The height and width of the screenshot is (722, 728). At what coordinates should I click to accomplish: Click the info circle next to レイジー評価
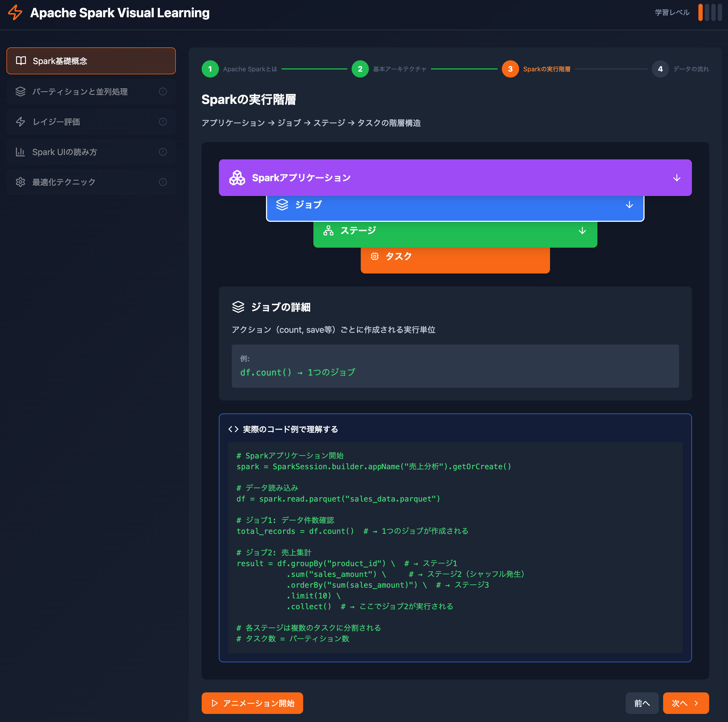tap(163, 122)
